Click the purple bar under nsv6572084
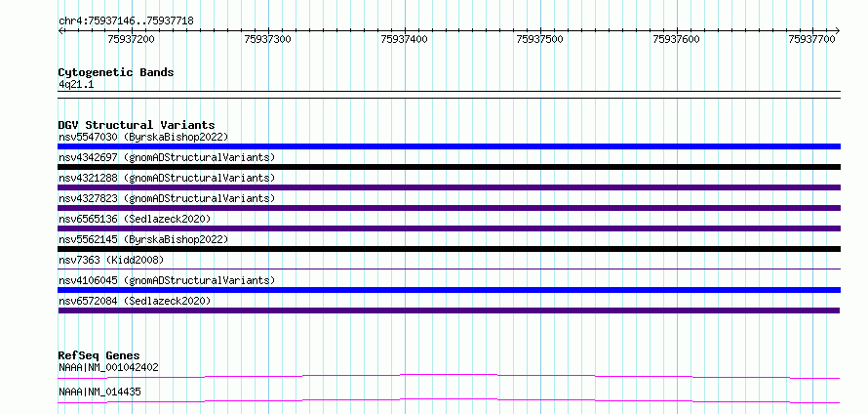Screen dimensions: 868x414 pos(449,310)
